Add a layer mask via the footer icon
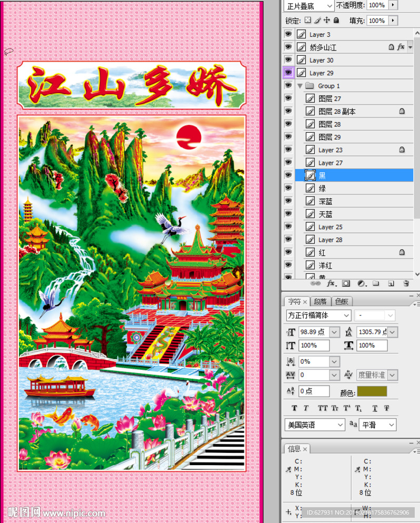420x523 pixels. (x=346, y=283)
